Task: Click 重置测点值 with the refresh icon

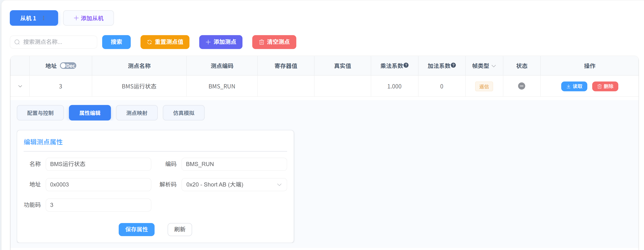Action: point(165,42)
